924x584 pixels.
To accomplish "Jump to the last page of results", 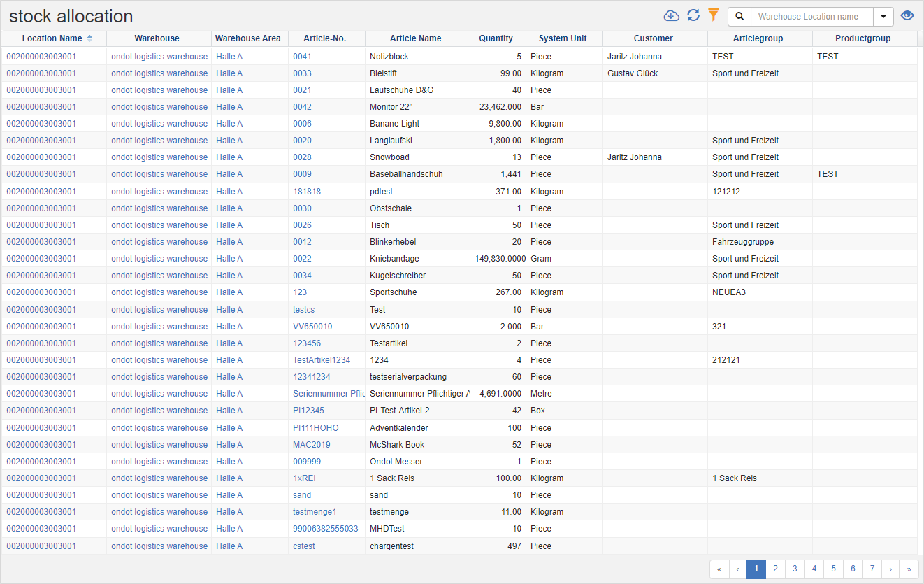I will coord(909,569).
